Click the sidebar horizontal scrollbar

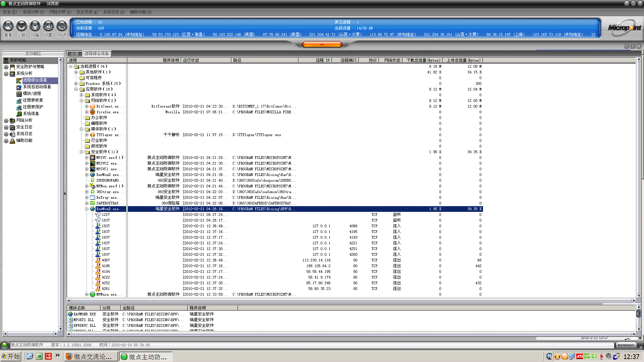31,334
